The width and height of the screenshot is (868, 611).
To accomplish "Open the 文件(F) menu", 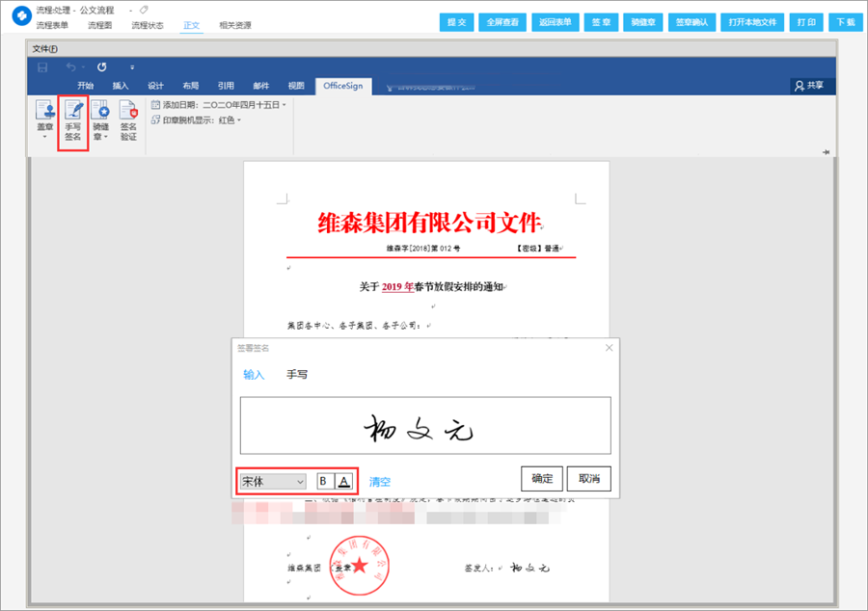I will [44, 49].
